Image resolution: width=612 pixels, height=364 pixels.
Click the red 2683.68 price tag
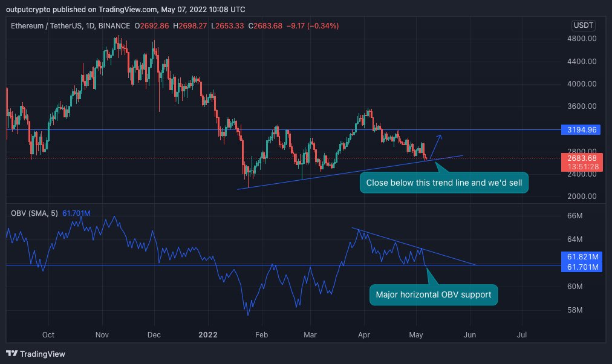(581, 157)
